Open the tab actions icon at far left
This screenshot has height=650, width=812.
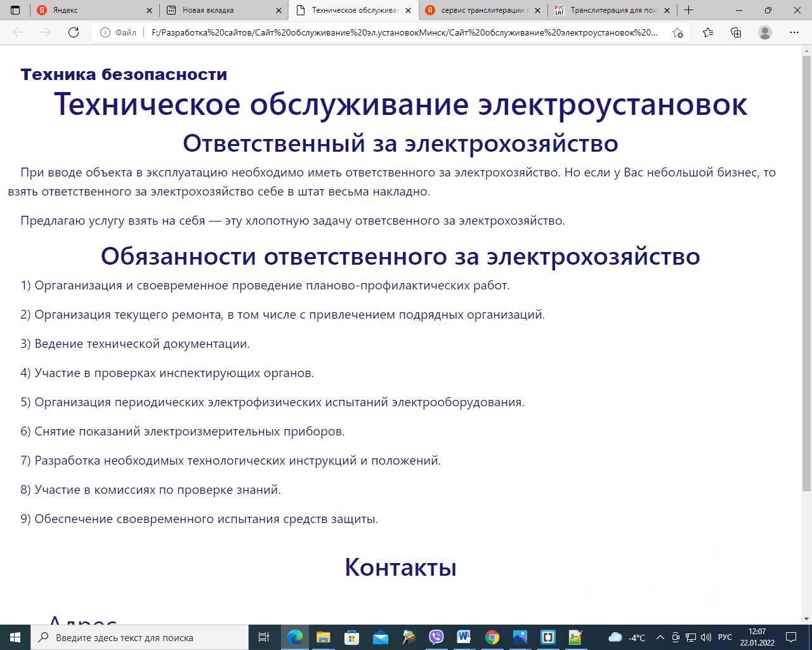click(15, 10)
